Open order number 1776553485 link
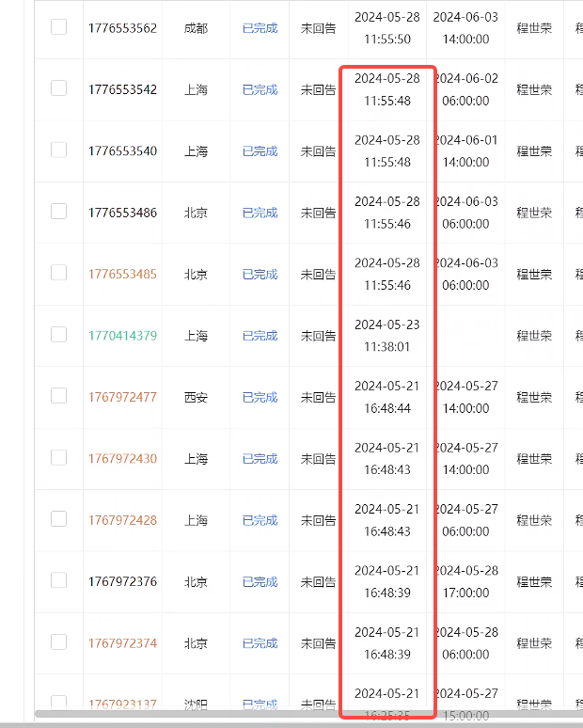 pyautogui.click(x=122, y=275)
